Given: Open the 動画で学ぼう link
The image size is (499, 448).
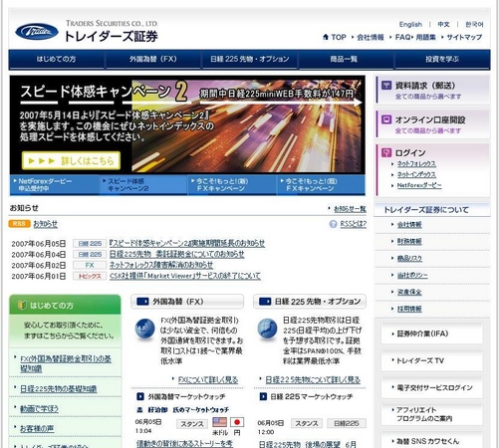Looking at the screenshot, I should (39, 408).
